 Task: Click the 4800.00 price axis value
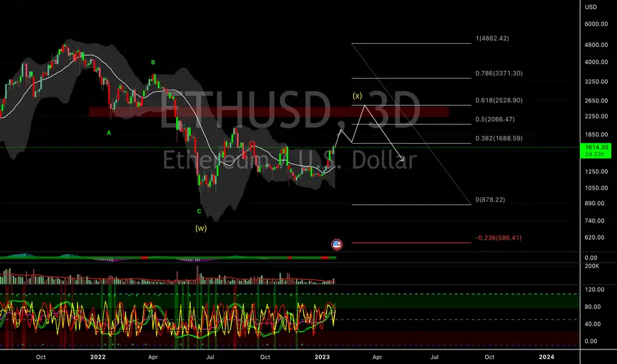(x=596, y=45)
